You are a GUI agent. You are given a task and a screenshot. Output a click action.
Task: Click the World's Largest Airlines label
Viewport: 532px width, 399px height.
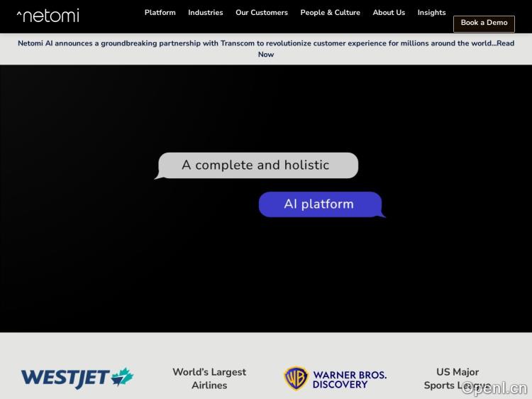point(209,378)
